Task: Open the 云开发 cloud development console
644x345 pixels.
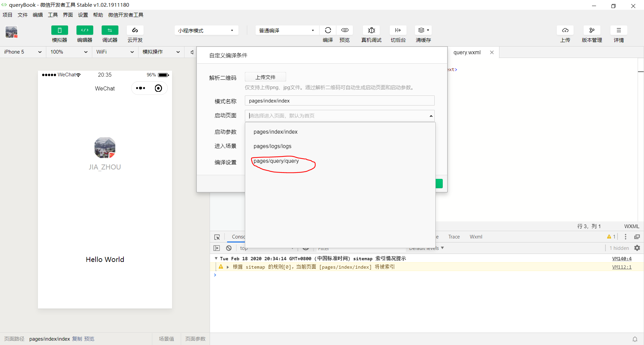Action: (x=135, y=33)
